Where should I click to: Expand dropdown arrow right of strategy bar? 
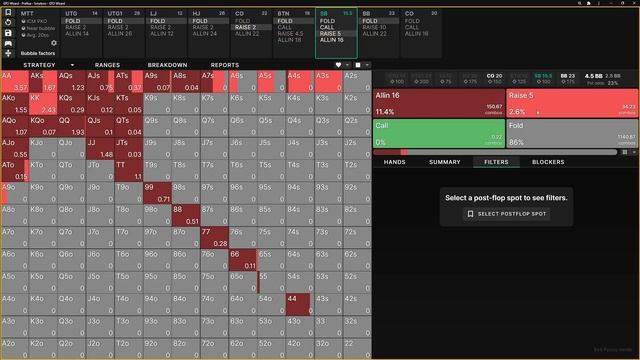tap(634, 152)
